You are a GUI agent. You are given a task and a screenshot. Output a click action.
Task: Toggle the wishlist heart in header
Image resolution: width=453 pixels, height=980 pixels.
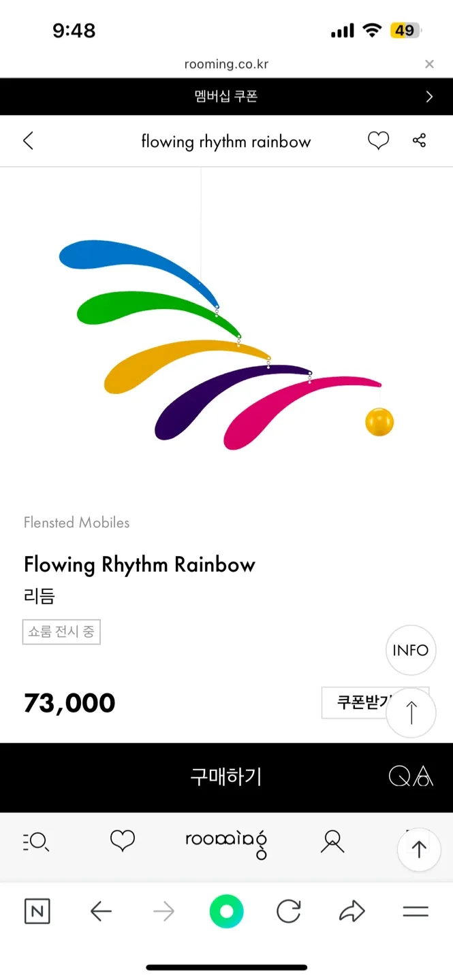tap(378, 141)
